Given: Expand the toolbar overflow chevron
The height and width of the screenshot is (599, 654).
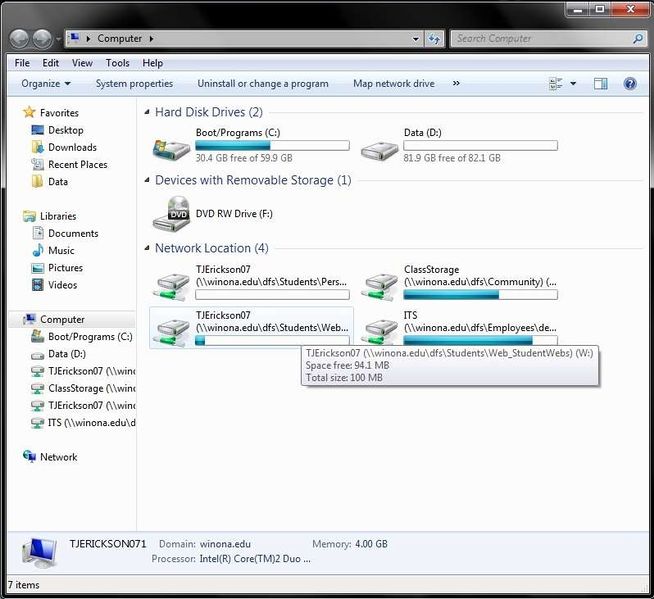Looking at the screenshot, I should pyautogui.click(x=456, y=84).
